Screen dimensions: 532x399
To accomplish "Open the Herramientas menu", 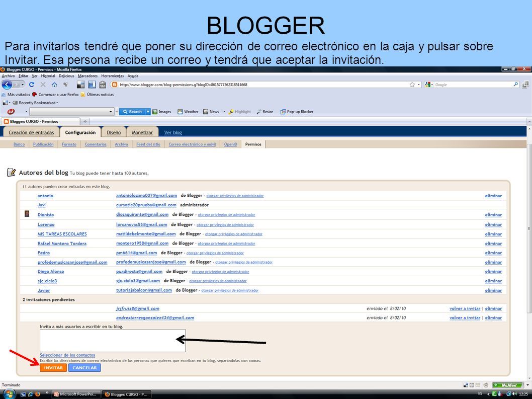I will (112, 76).
